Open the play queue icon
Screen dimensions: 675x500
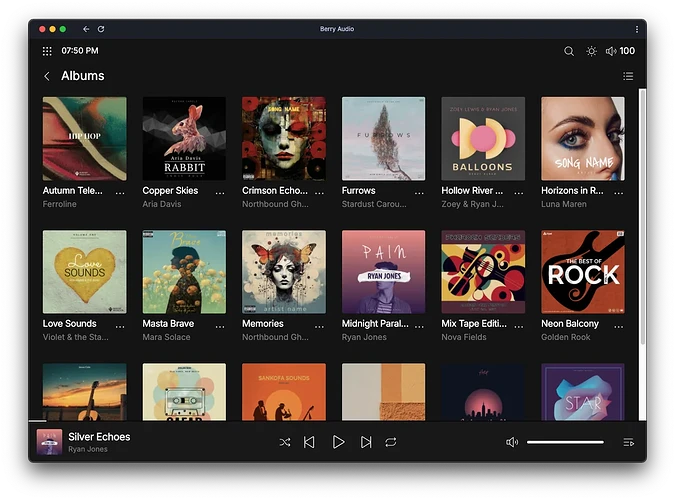[629, 442]
